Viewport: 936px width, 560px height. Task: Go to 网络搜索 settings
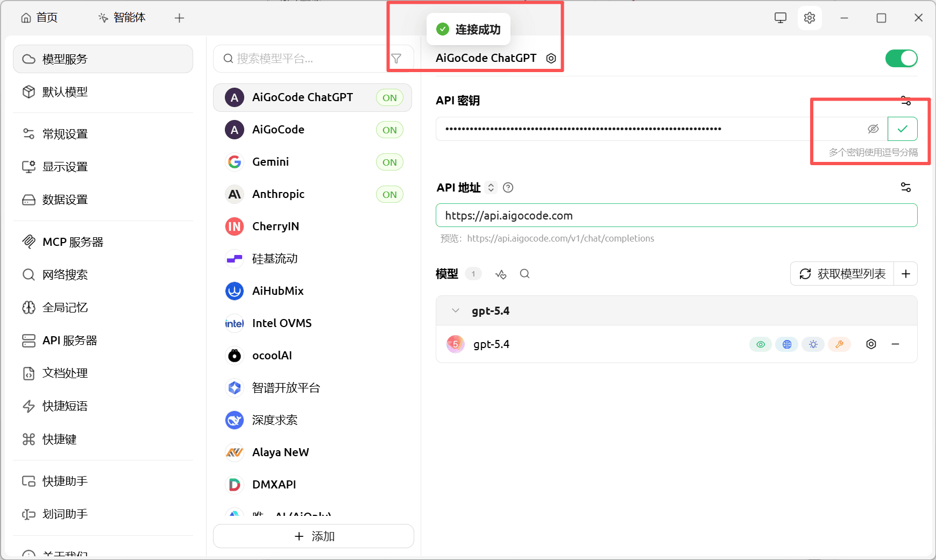(103, 275)
